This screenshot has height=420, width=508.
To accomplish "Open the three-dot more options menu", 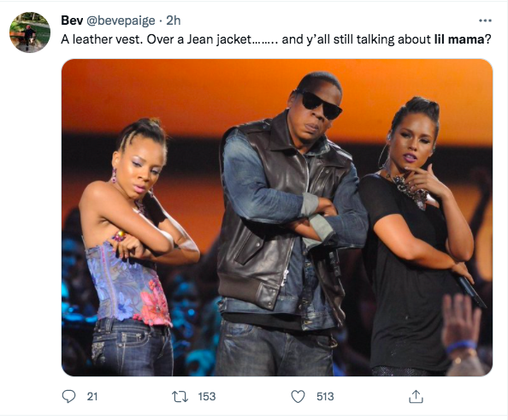I will pos(485,21).
